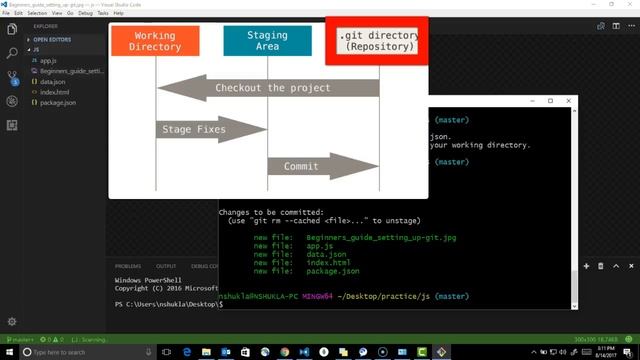Close the Git Bash window
640x360 pixels.
569,101
